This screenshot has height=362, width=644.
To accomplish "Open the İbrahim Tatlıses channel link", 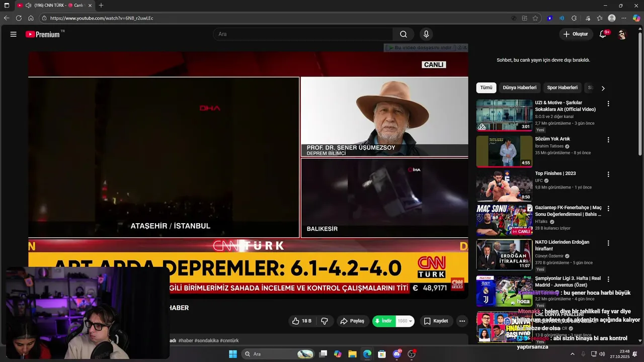I will [x=549, y=146].
